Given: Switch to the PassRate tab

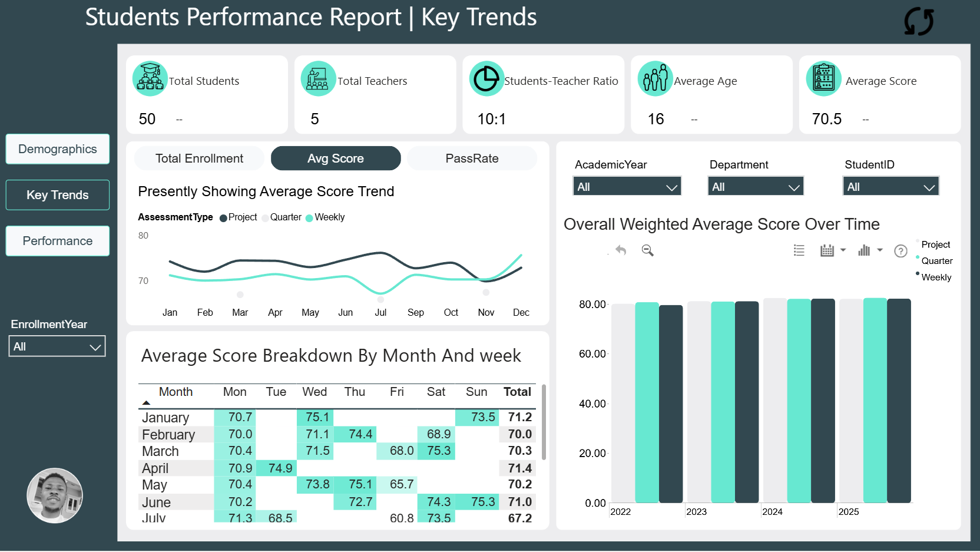Looking at the screenshot, I should (x=472, y=158).
